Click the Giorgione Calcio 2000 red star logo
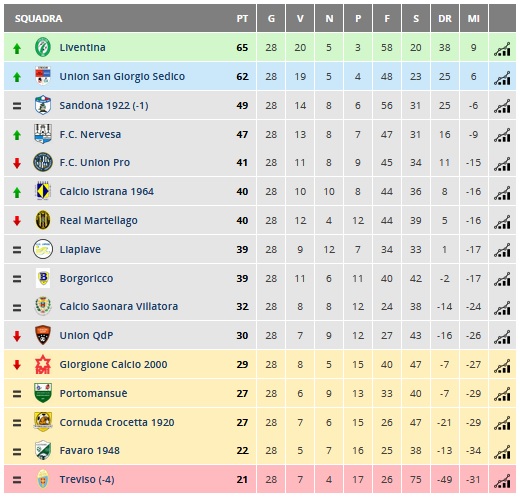Screen dimensions: 520x498 pos(43,364)
